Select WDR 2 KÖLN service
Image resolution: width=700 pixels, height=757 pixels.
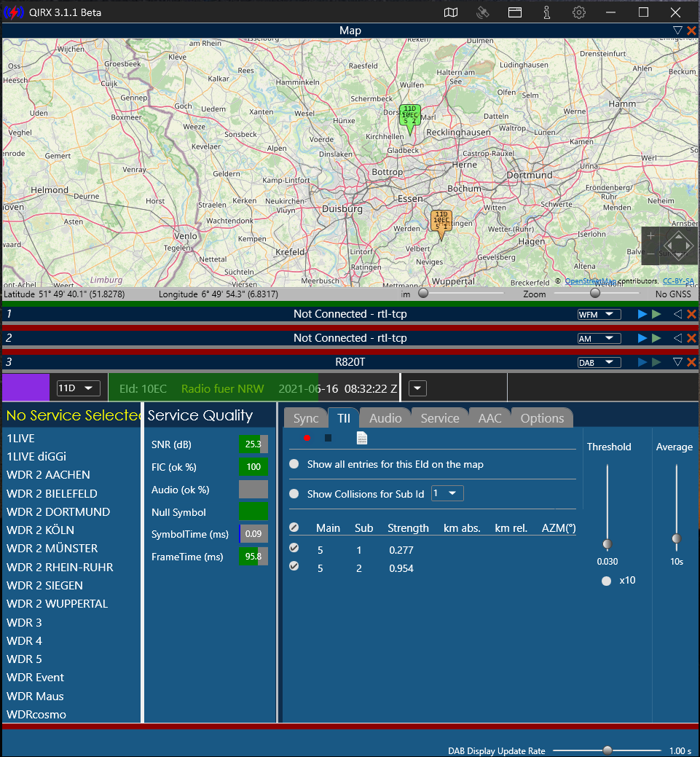[x=40, y=530]
